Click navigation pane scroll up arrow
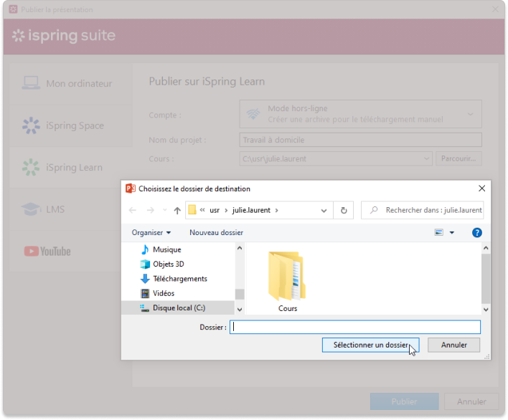 pos(240,248)
